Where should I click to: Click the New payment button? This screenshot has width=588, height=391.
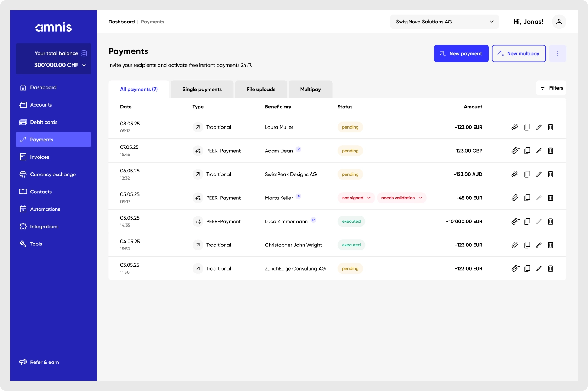(x=461, y=53)
